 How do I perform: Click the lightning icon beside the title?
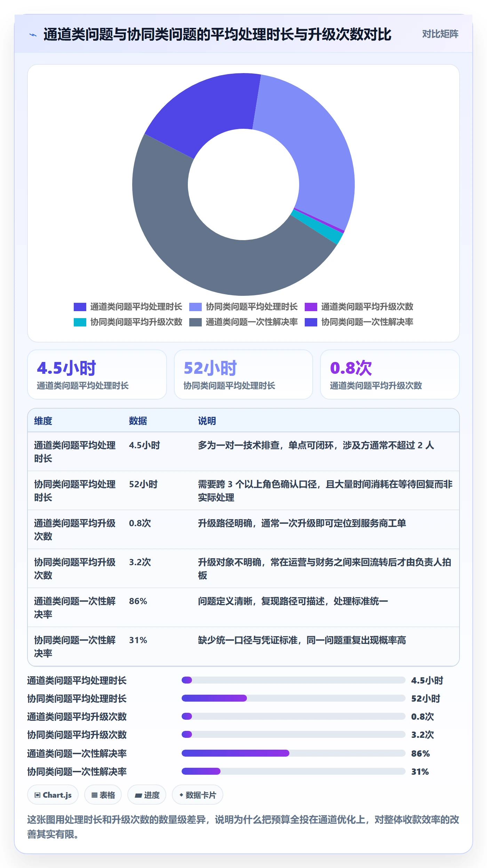pyautogui.click(x=33, y=35)
